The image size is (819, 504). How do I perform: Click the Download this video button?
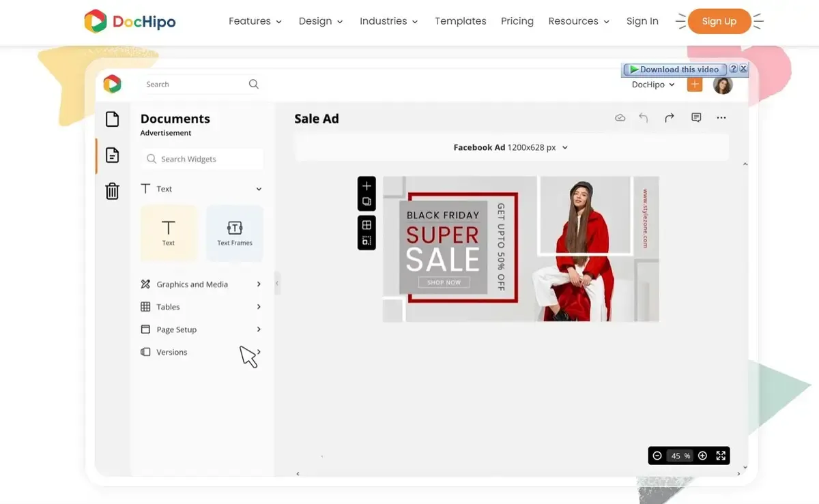click(674, 70)
